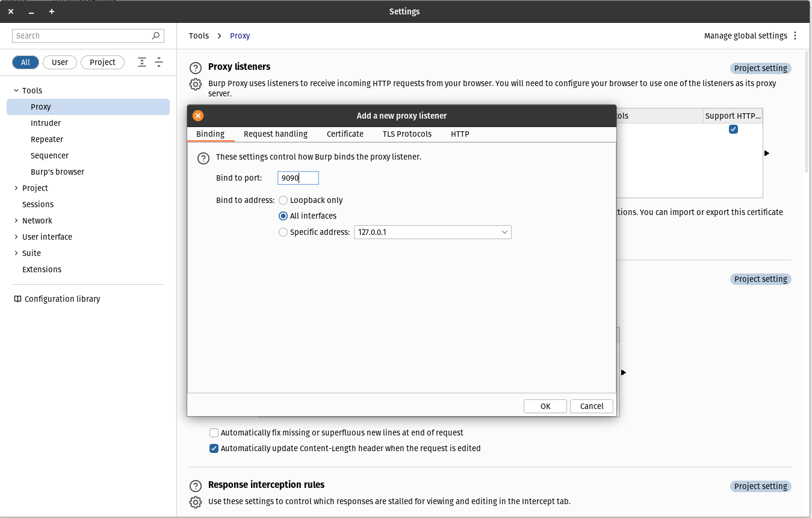Viewport: 812px width, 518px height.
Task: Click the Proxy listeners help icon
Action: coord(195,67)
